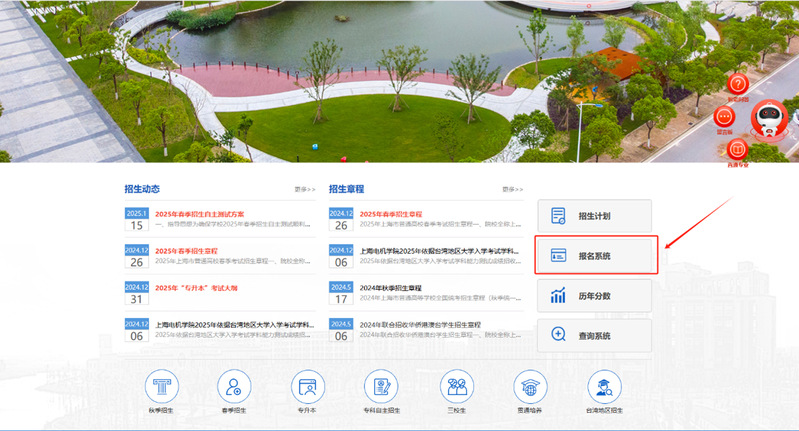
Task: Open the 专科自主招生 icon
Action: point(382,386)
